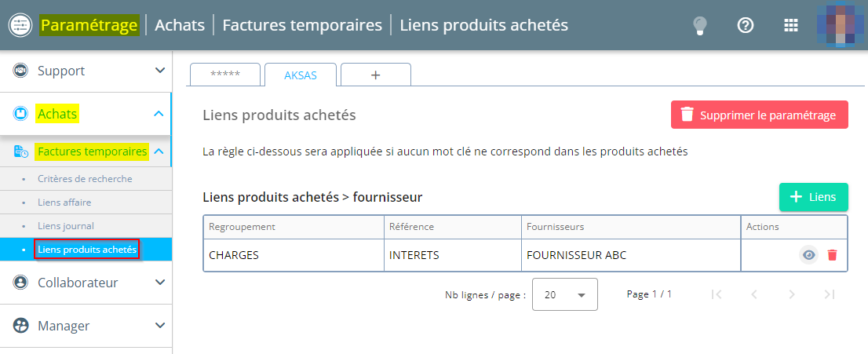Click the Collaborateur person icon
Screen dimensions: 868x354
(x=20, y=283)
